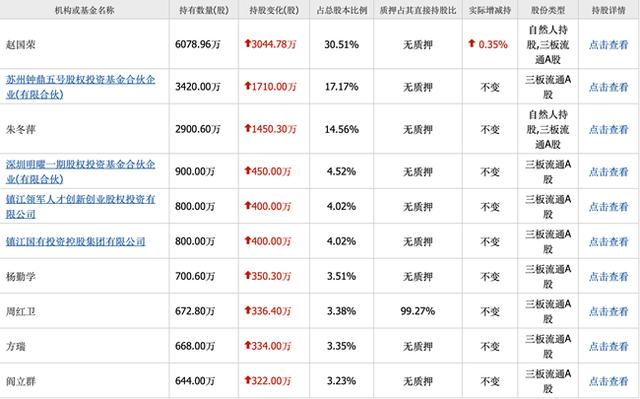Click holding value 700.60万

pos(195,276)
